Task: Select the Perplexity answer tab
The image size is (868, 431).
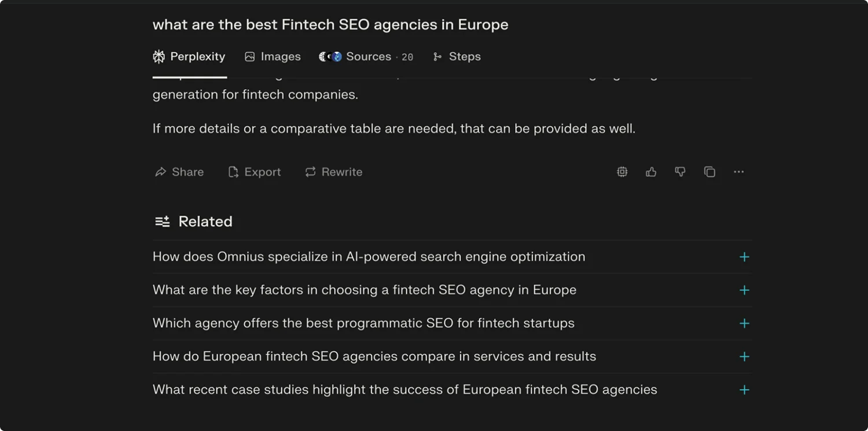Action: coord(189,57)
